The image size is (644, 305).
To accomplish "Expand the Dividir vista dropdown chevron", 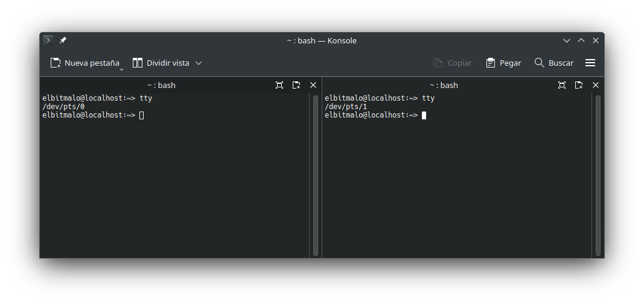I will pyautogui.click(x=199, y=63).
